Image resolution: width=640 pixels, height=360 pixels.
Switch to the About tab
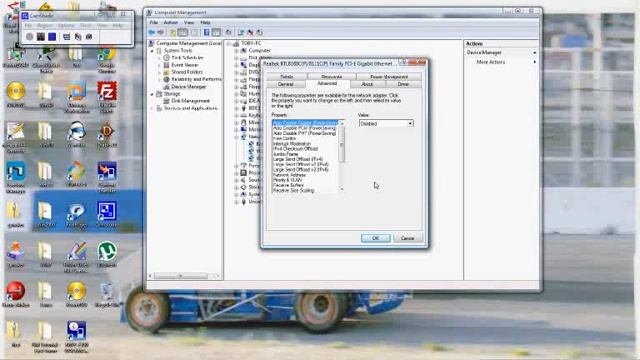[367, 84]
